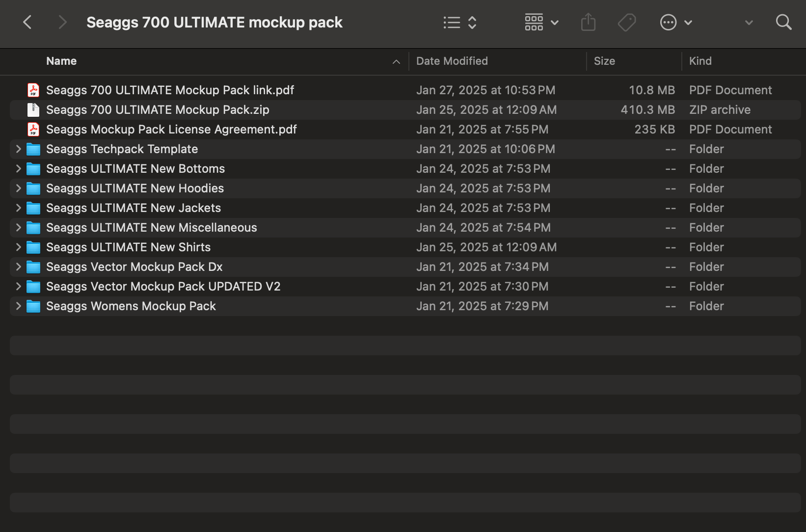The height and width of the screenshot is (532, 806).
Task: Open the toolbar overflow chevron dropdown
Action: [749, 22]
